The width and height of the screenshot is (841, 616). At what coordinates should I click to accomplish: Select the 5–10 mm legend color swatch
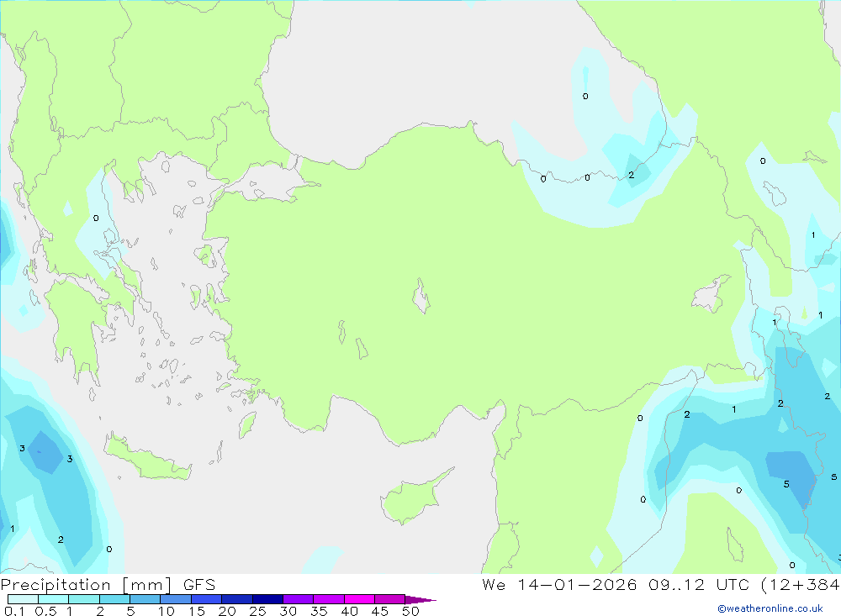145,599
